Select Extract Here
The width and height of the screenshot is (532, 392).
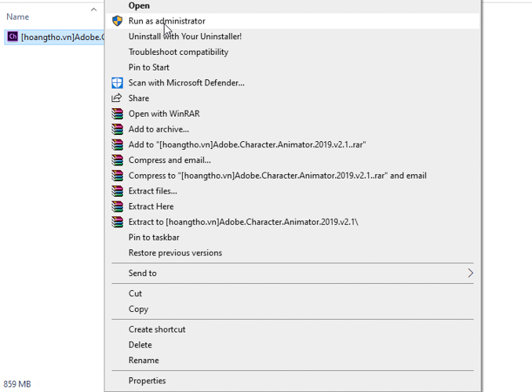[293, 206]
